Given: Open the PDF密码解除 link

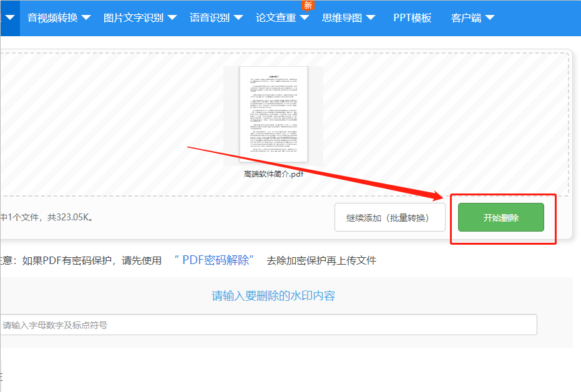Looking at the screenshot, I should pyautogui.click(x=215, y=260).
